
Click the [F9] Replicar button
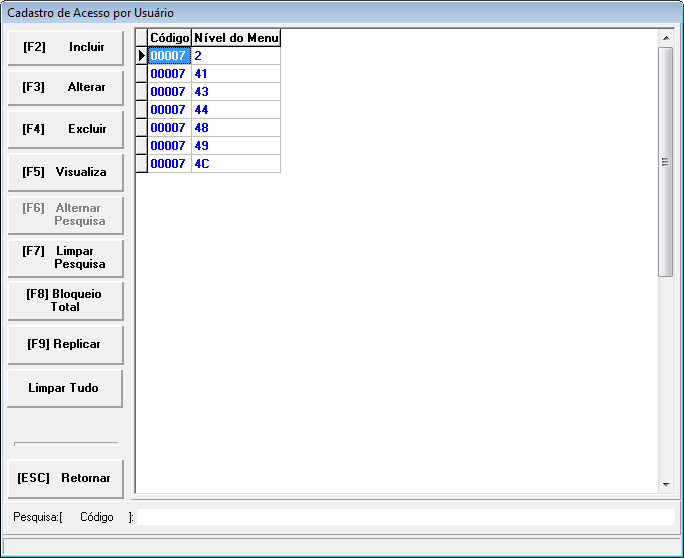click(x=65, y=344)
